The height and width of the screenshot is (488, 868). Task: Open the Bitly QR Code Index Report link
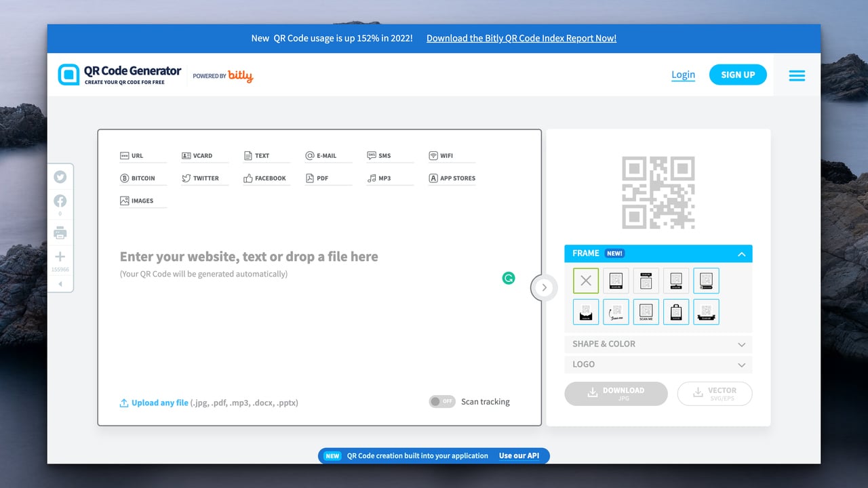coord(521,39)
